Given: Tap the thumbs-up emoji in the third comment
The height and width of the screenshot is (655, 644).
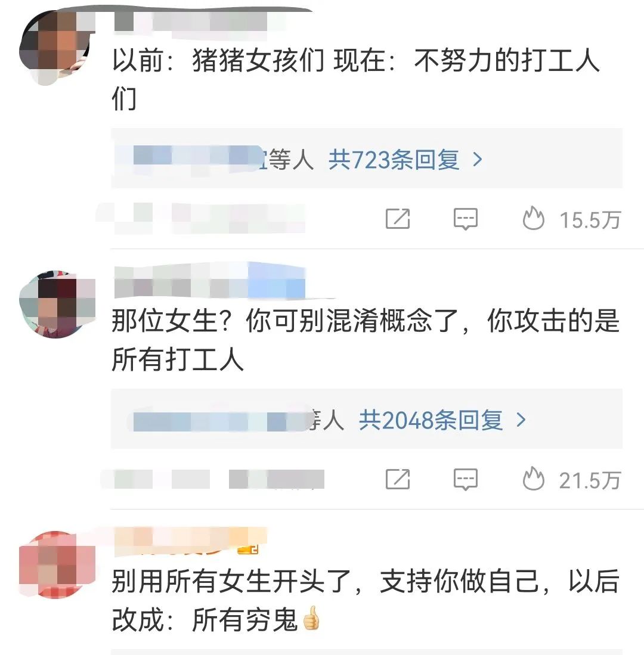Looking at the screenshot, I should pyautogui.click(x=311, y=618).
